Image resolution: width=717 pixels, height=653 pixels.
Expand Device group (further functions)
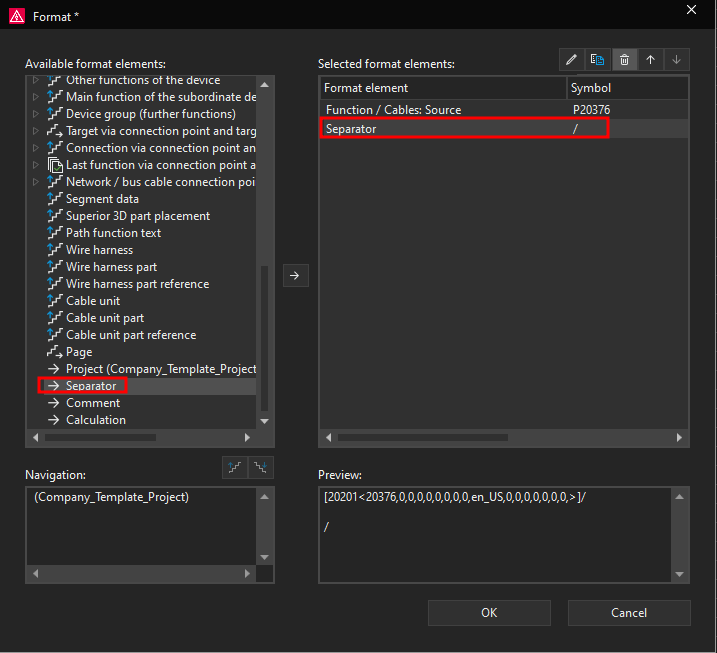[36, 114]
